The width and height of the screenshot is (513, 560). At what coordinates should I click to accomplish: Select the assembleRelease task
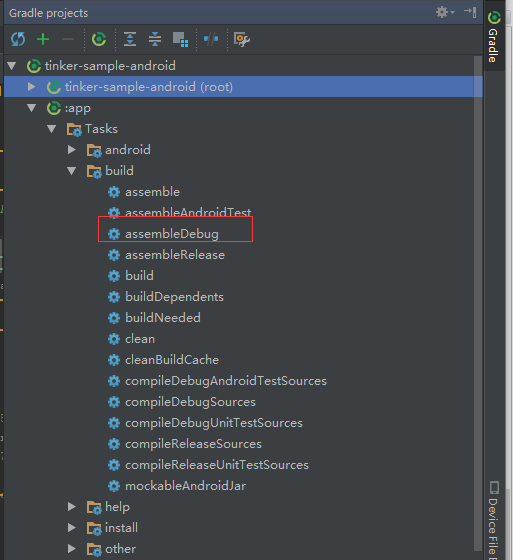tap(175, 255)
